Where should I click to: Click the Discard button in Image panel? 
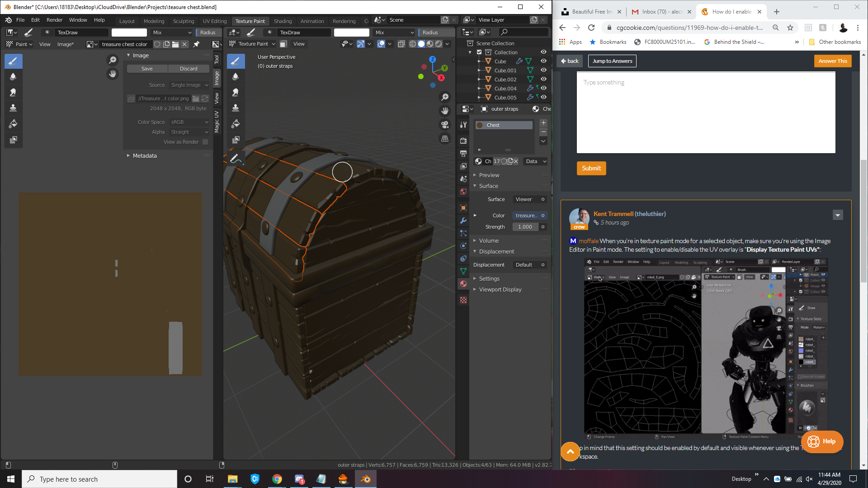click(x=189, y=69)
